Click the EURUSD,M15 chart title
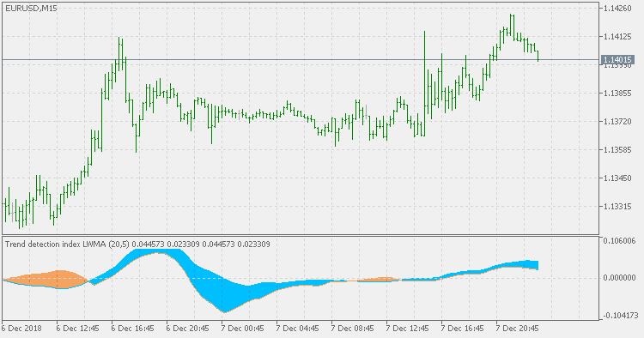The width and height of the screenshot is (644, 338). click(31, 9)
